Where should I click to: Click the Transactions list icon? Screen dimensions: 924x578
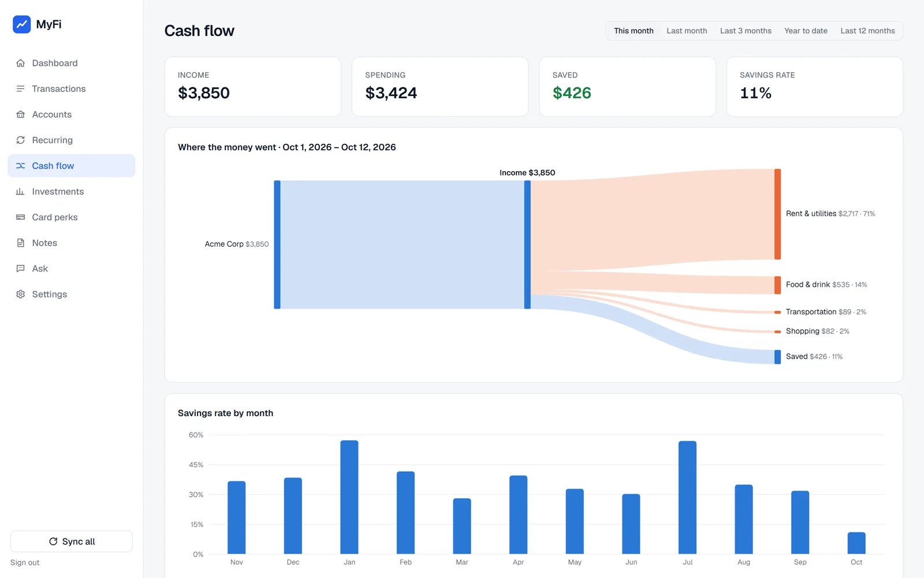(x=20, y=88)
